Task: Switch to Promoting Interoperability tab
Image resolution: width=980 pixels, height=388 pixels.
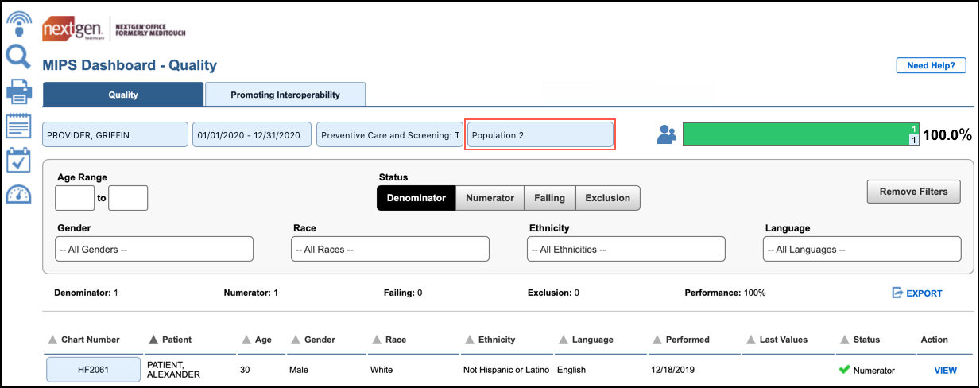Action: click(x=285, y=95)
